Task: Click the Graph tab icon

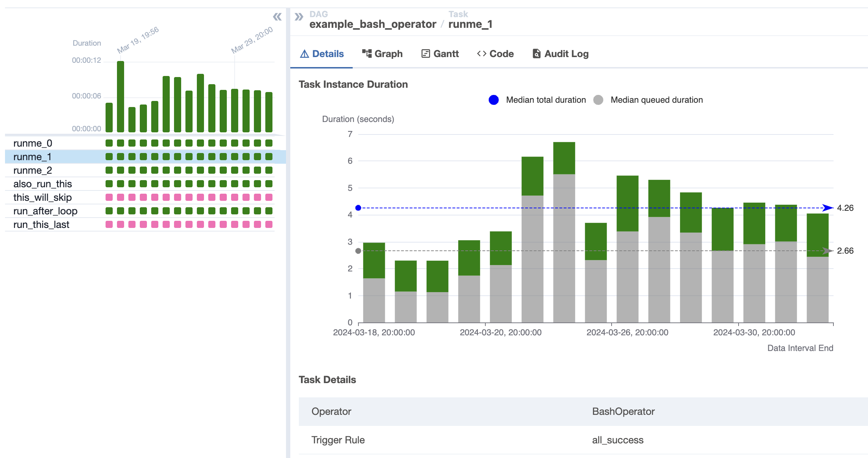Action: [367, 54]
